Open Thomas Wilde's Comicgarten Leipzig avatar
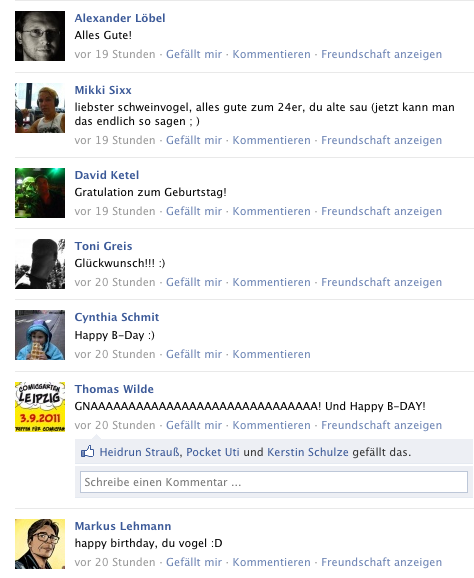This screenshot has width=474, height=578. click(x=40, y=407)
